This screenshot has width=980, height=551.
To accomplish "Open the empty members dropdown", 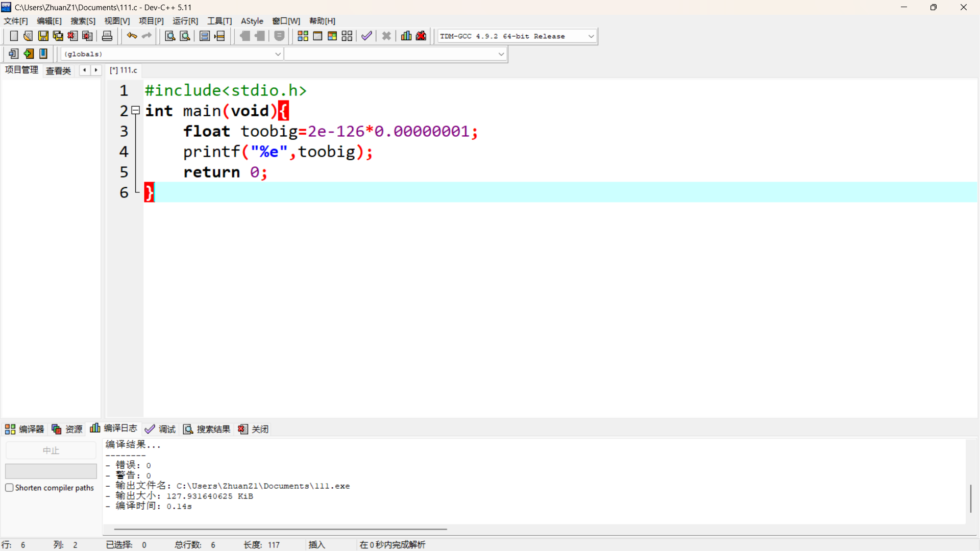I will coord(501,54).
